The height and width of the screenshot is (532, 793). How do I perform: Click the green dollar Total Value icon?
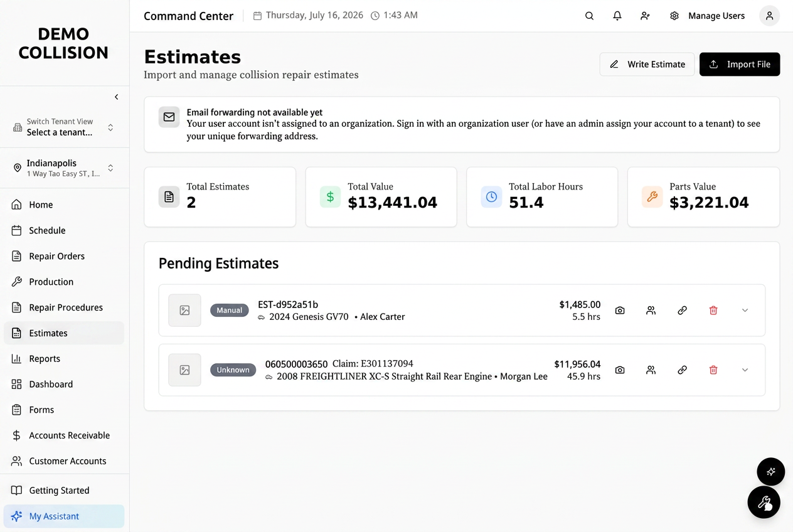pos(330,197)
